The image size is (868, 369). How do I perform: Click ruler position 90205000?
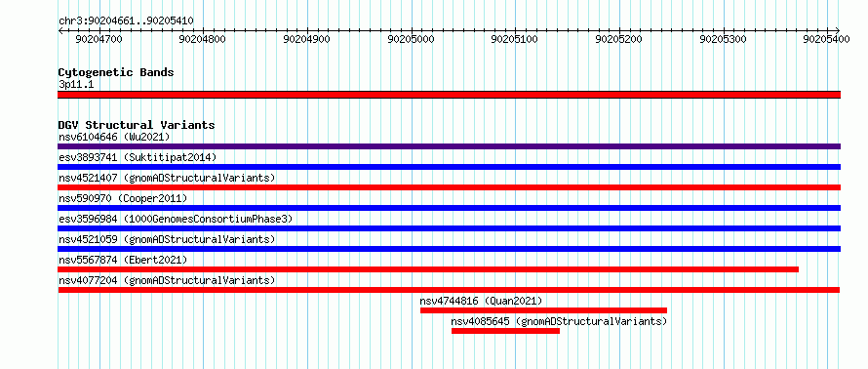pos(412,39)
